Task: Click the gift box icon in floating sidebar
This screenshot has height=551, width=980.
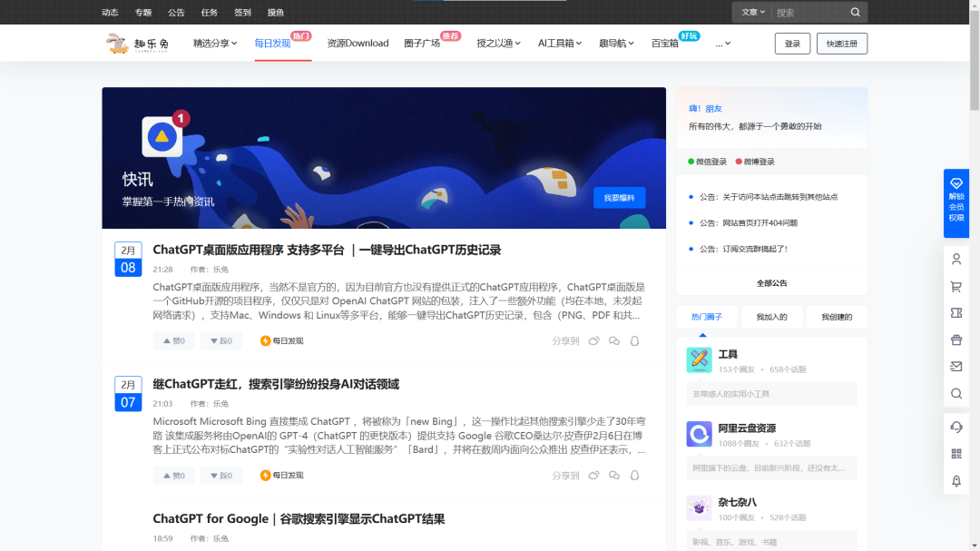Action: tap(956, 339)
